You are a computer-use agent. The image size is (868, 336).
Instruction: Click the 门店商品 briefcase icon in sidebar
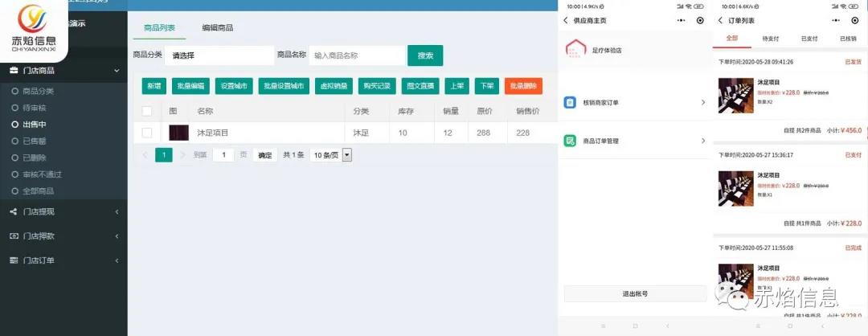14,71
